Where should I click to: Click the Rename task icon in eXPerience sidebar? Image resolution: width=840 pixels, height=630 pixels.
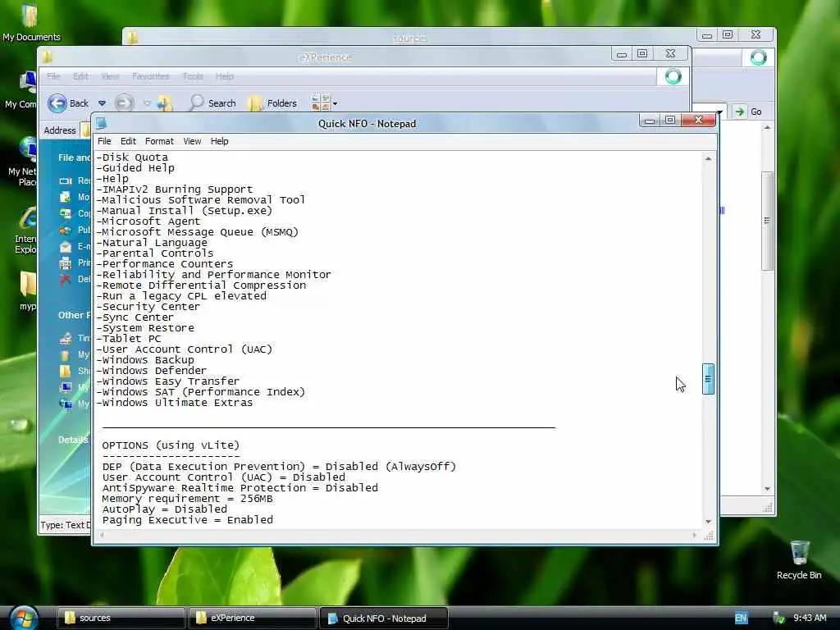pos(66,181)
